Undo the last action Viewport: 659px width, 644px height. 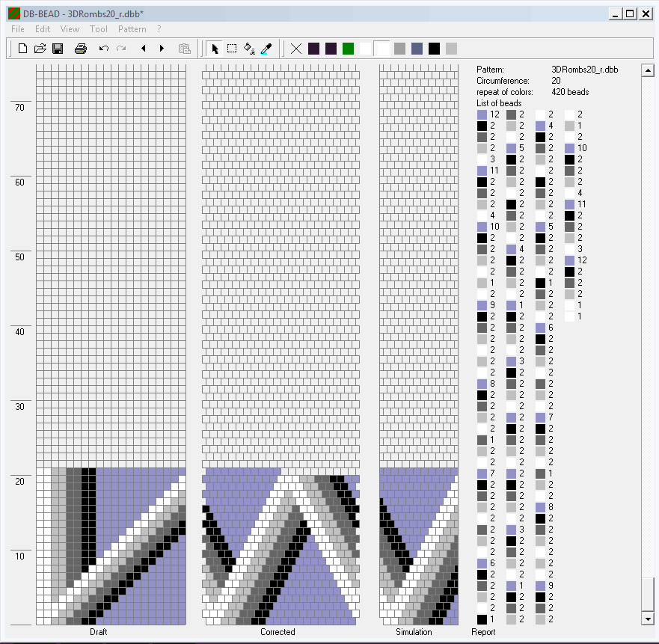pos(103,49)
